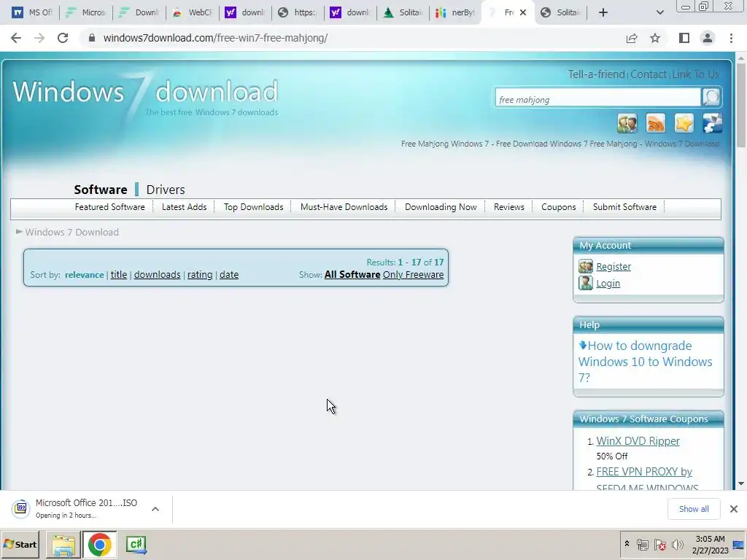Click the volume speaker tray icon
The height and width of the screenshot is (560, 747).
[677, 544]
